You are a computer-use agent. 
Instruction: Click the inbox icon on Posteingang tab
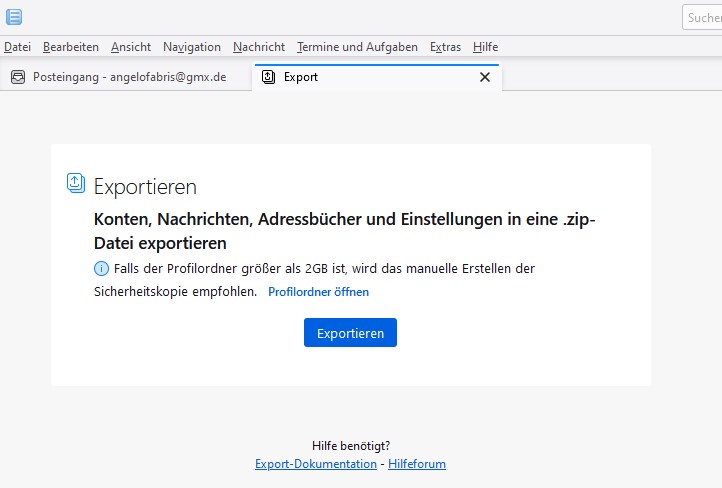[18, 77]
